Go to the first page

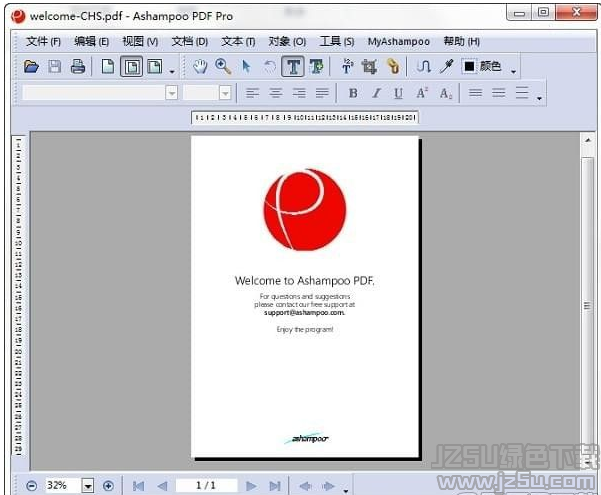pos(138,486)
